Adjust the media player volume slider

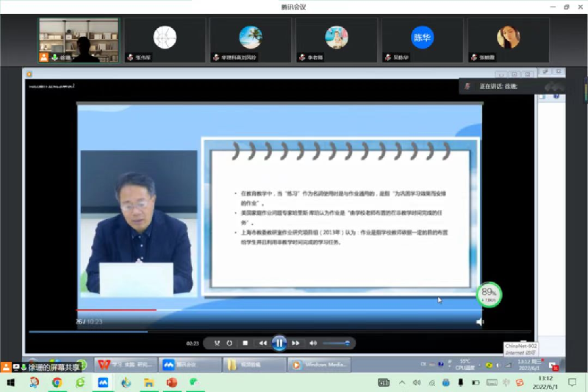pos(336,343)
